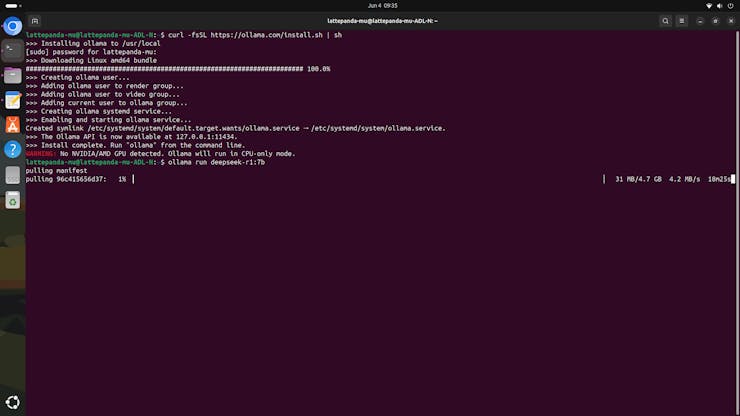This screenshot has height=416, width=740.
Task: Open Ubuntu App Center from the dock
Action: (x=13, y=125)
